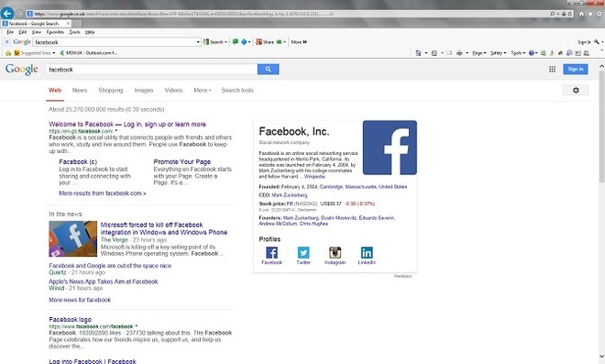Viewport: 605px width, 364px height.
Task: Expand Suggested Sites favorites dropdown
Action: point(54,53)
